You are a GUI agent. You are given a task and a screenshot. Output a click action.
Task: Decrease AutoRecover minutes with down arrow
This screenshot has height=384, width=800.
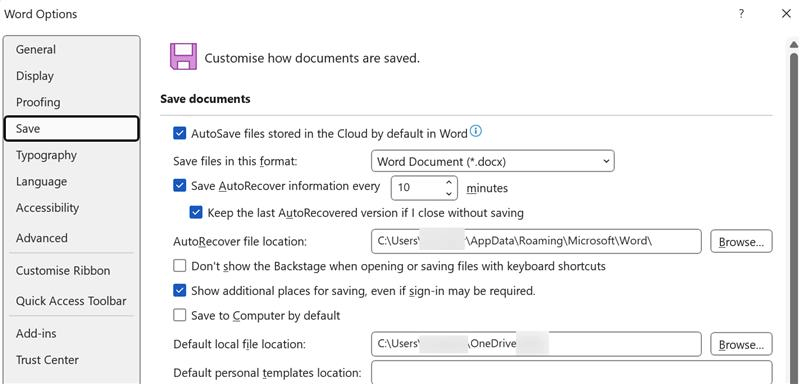tap(448, 194)
